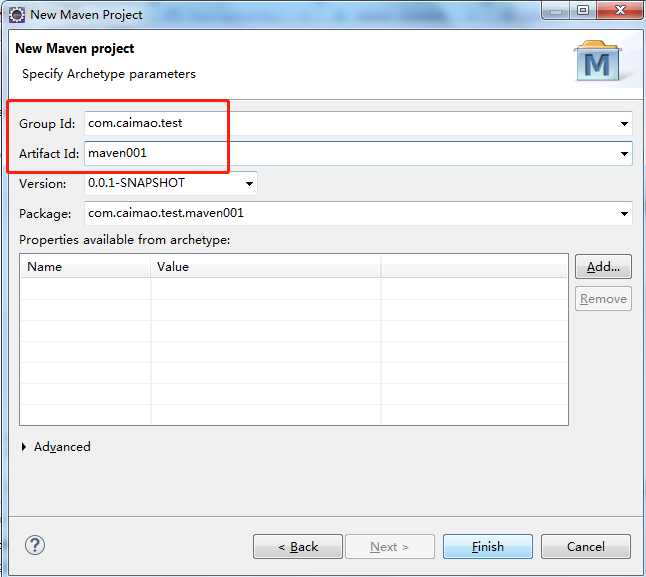Click the 'Package:' label
The height and width of the screenshot is (577, 646).
pyautogui.click(x=45, y=214)
